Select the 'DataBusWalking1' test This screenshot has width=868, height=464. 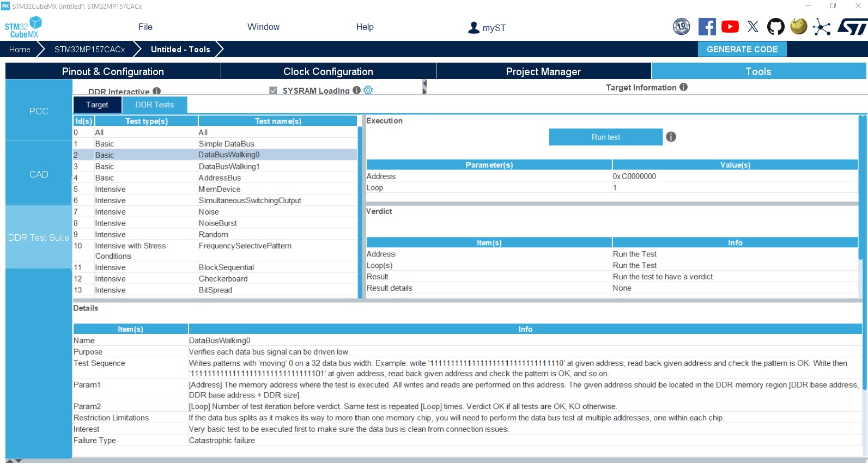(215, 167)
